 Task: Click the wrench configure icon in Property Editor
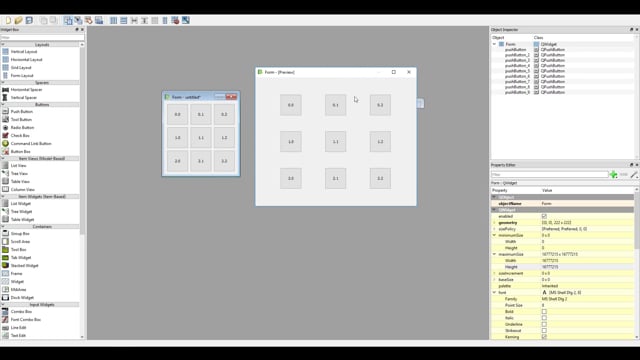click(634, 175)
